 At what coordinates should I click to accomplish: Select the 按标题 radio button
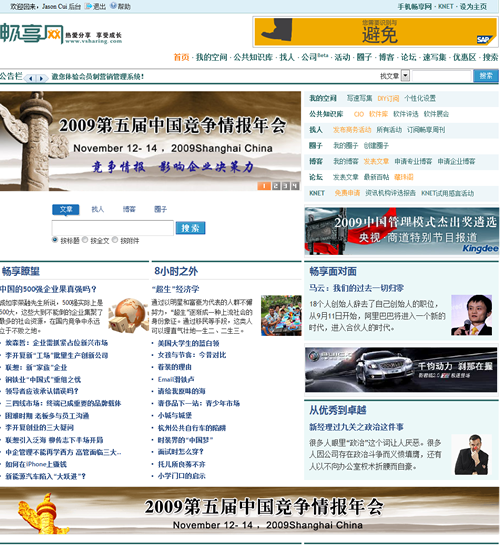tap(55, 240)
